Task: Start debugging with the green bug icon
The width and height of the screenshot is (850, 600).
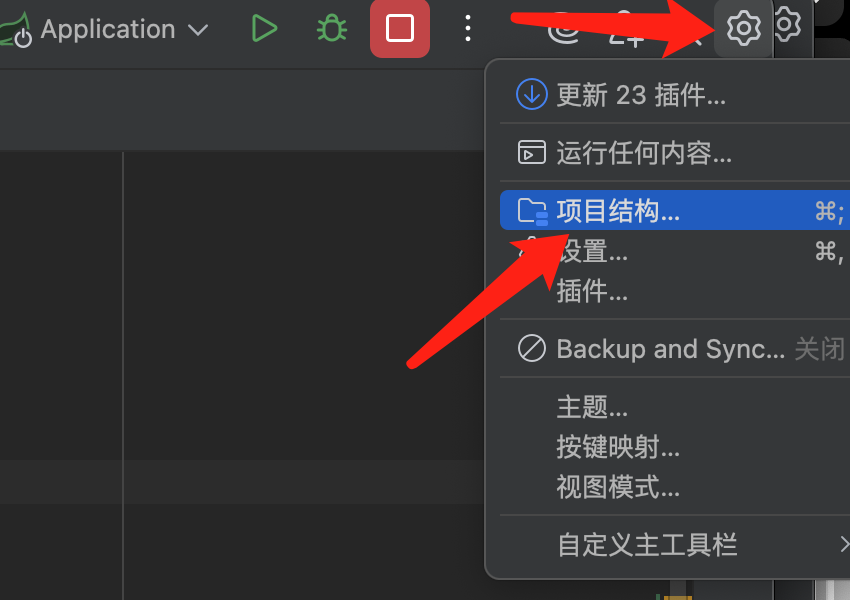Action: (332, 28)
